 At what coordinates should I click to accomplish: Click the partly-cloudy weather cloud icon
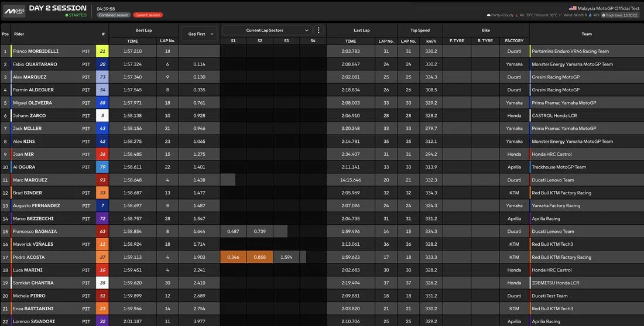[489, 15]
